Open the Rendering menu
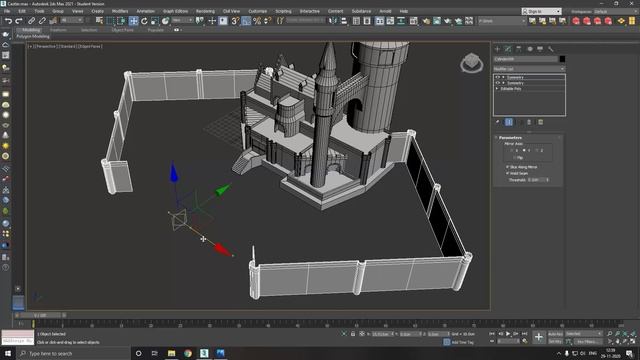The width and height of the screenshot is (640, 360). point(205,11)
